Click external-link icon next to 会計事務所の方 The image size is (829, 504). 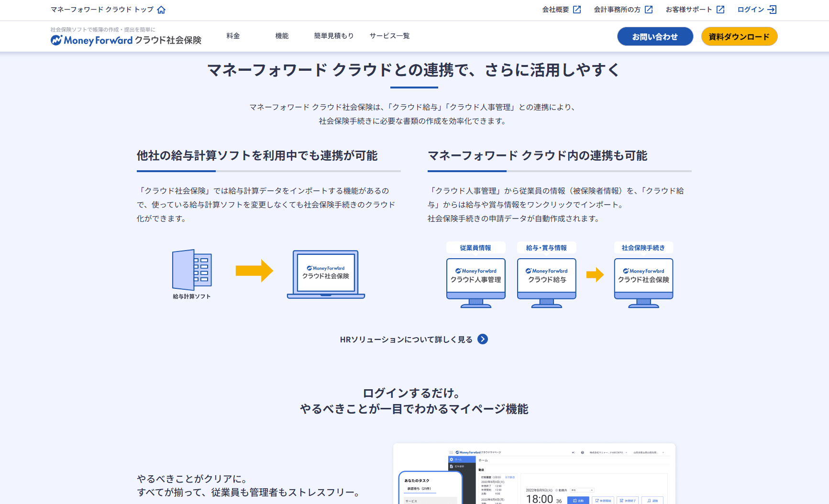(649, 10)
